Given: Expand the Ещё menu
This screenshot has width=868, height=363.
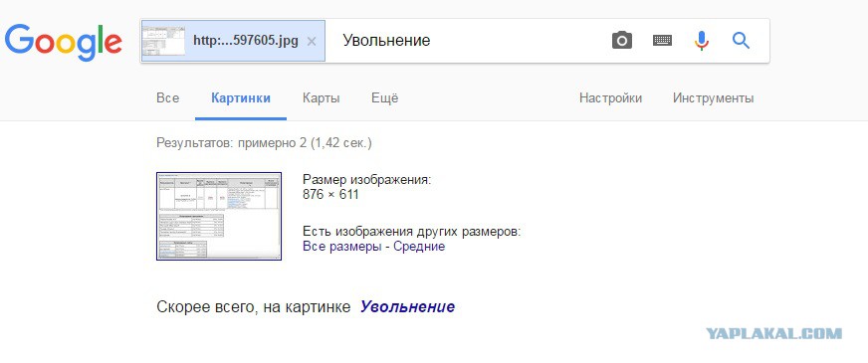Looking at the screenshot, I should tap(385, 98).
